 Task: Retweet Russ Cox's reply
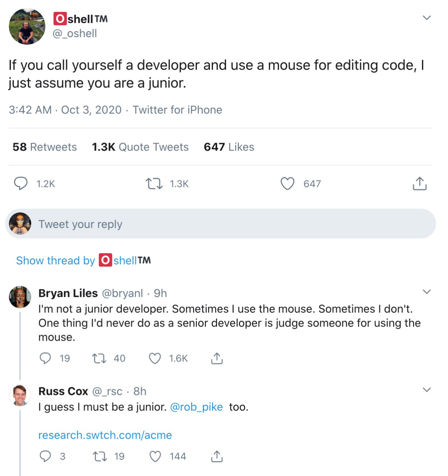[99, 456]
